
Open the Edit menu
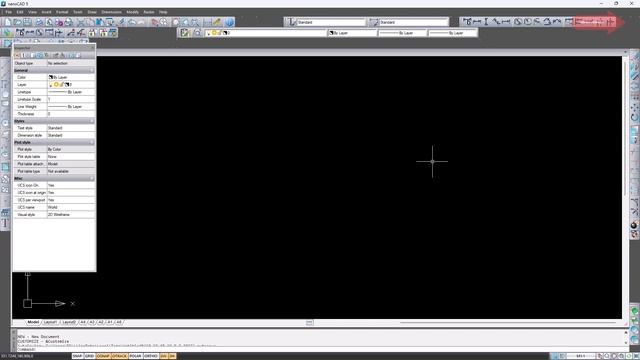point(20,12)
